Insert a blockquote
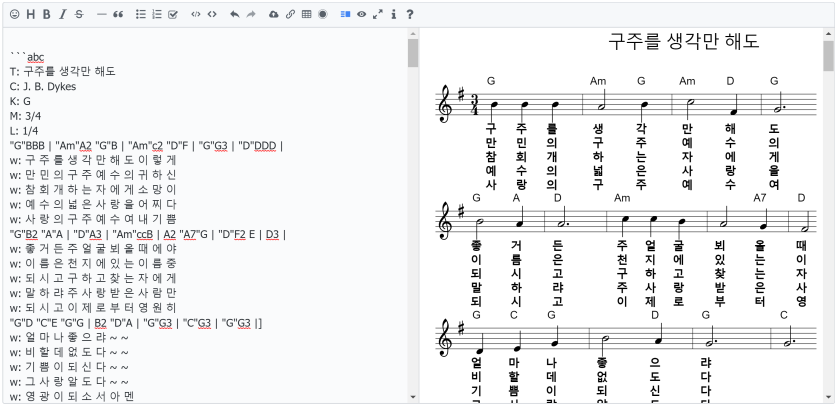Screen dimensions: 835x414 [x=118, y=14]
